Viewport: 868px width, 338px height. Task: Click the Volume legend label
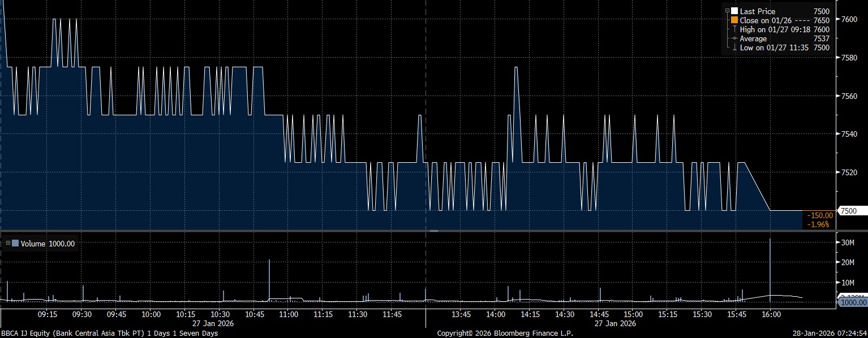33,244
